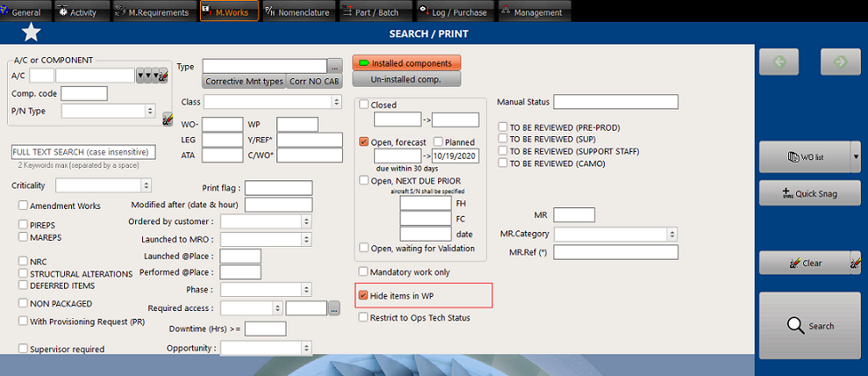Open the Required access ellipsis button
The width and height of the screenshot is (868, 376).
pos(334,308)
